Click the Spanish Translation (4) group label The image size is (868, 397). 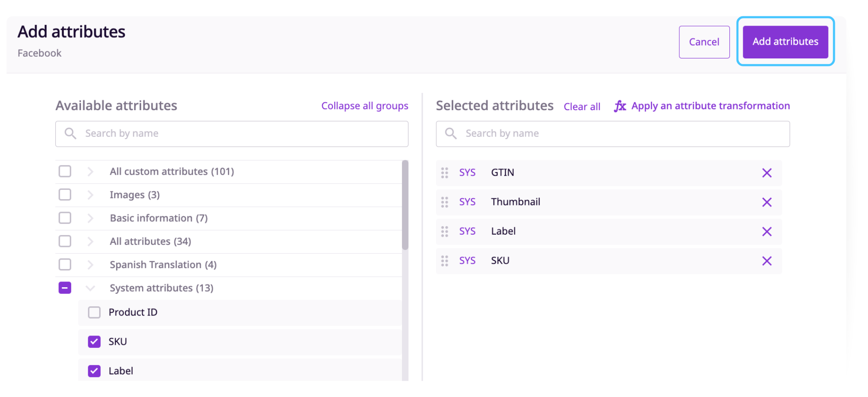tap(163, 265)
